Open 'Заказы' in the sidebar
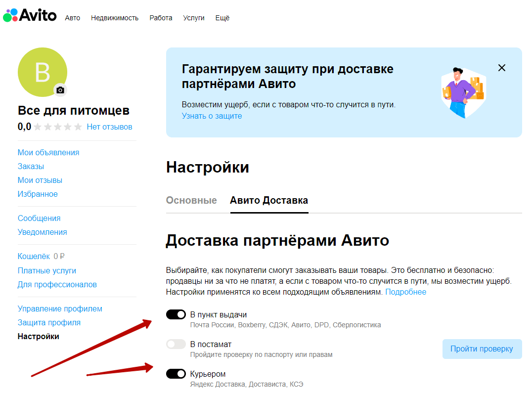 31,167
